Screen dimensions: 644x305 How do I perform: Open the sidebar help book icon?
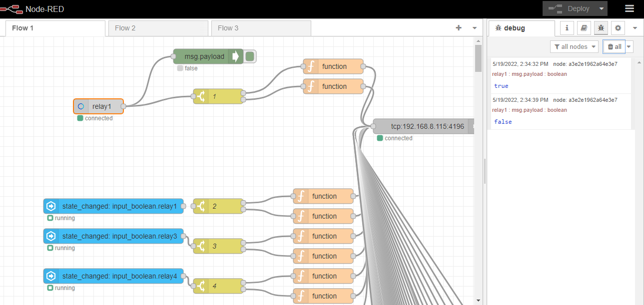(584, 28)
